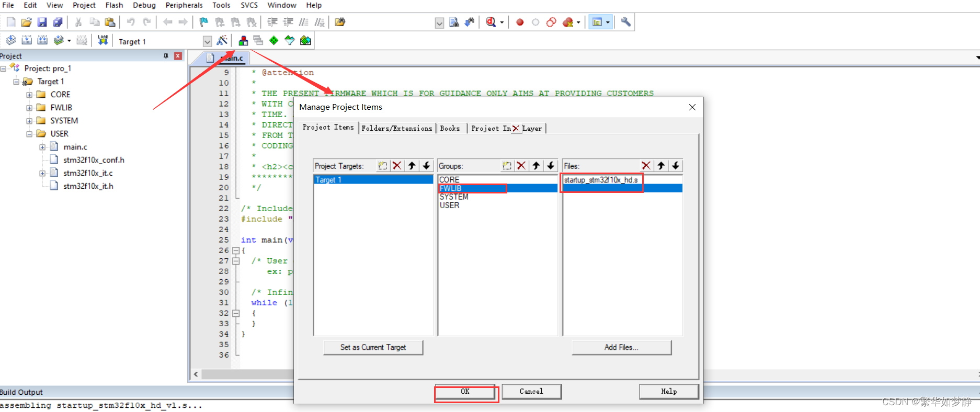Click the Rebuild all target files icon
This screenshot has width=980, height=412.
(42, 40)
